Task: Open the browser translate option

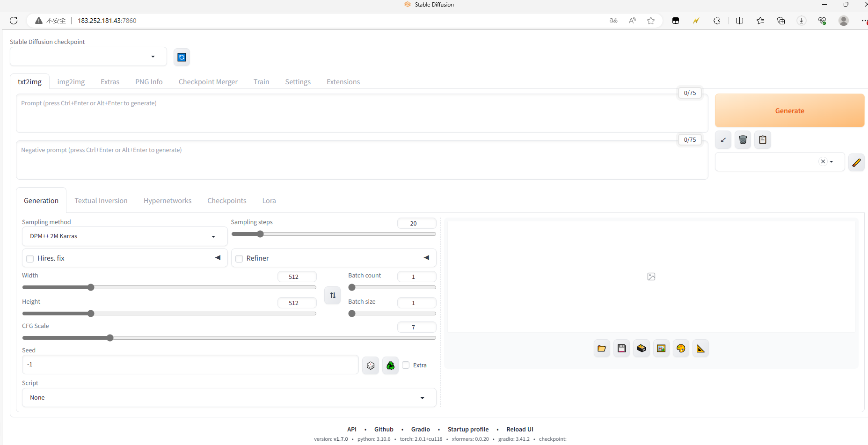Action: [613, 21]
